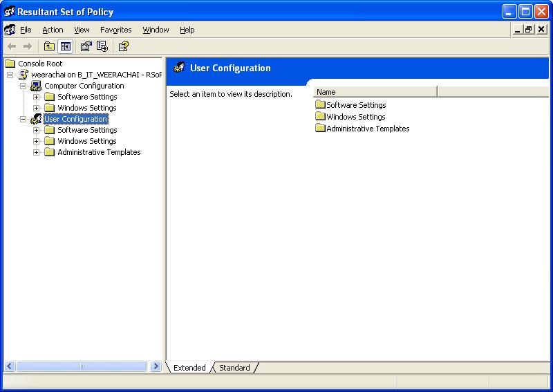The image size is (553, 392).
Task: Click the RSoP scroll icon beside weerachai node
Action: [24, 75]
